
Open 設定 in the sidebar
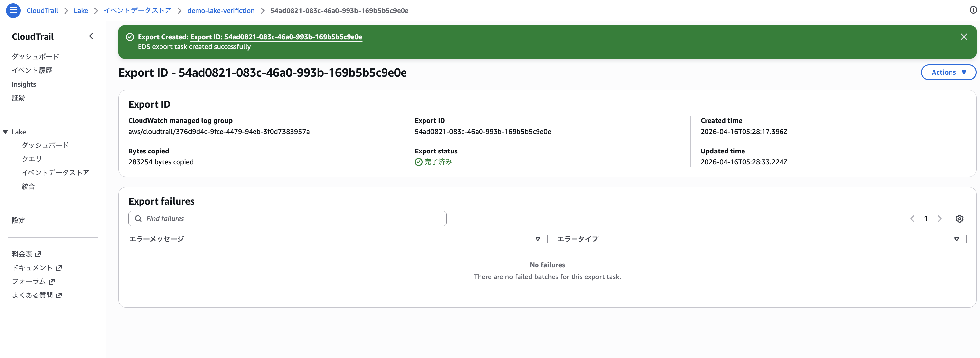click(19, 221)
